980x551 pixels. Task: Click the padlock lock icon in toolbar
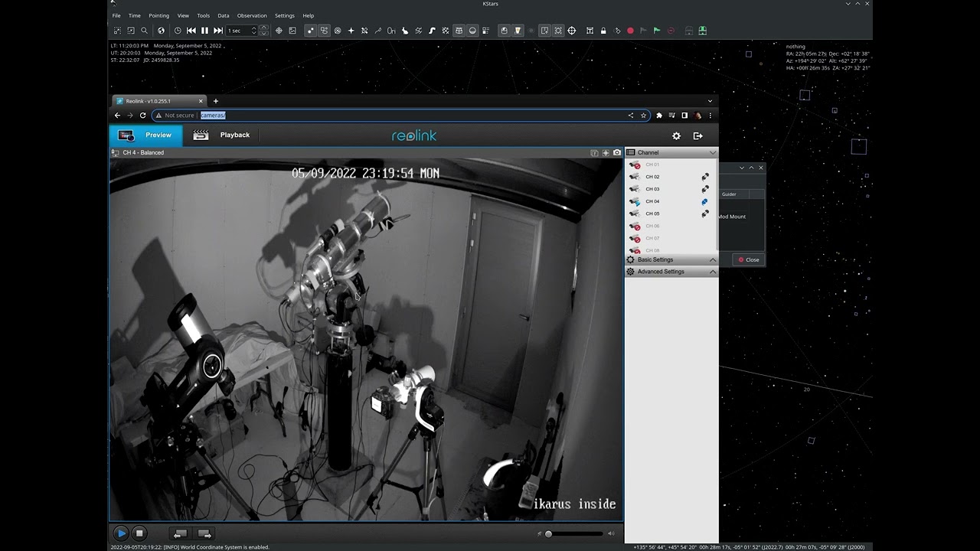click(603, 31)
